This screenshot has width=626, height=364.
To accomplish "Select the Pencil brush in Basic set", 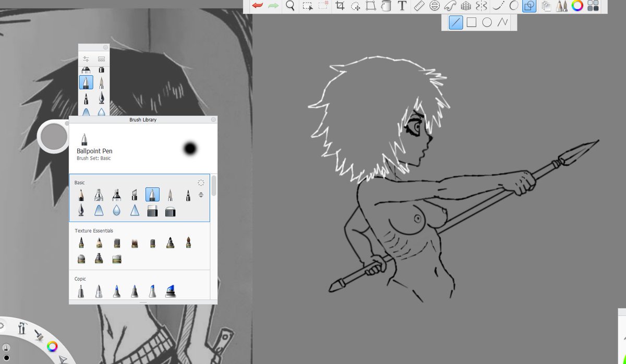I will pyautogui.click(x=81, y=195).
